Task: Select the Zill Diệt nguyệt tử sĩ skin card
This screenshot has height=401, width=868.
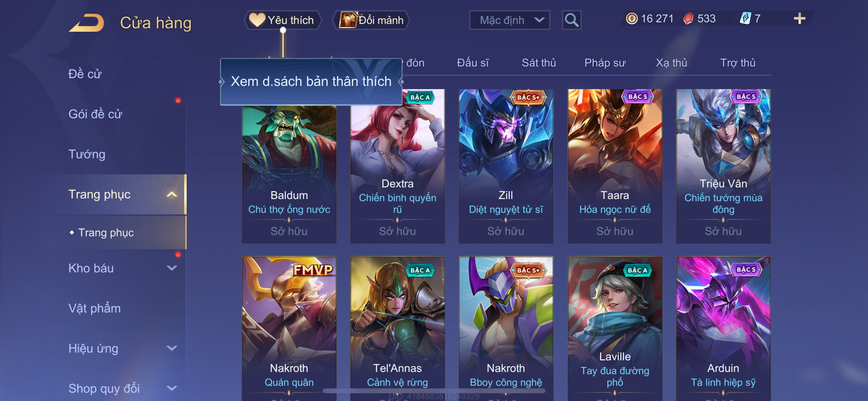Action: click(x=505, y=166)
